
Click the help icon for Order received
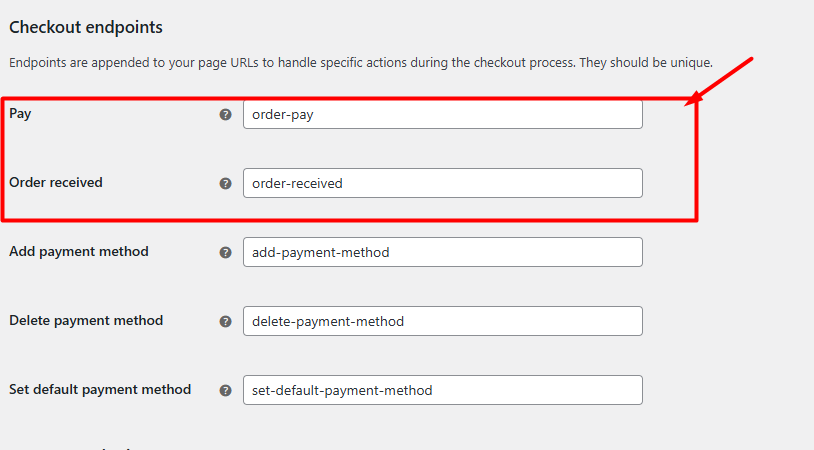tap(225, 184)
